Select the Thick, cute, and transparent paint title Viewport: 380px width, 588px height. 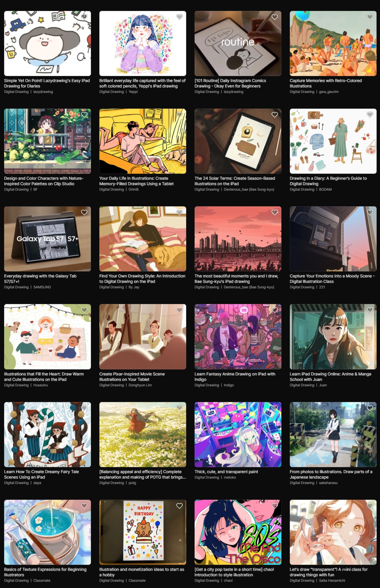click(x=226, y=472)
